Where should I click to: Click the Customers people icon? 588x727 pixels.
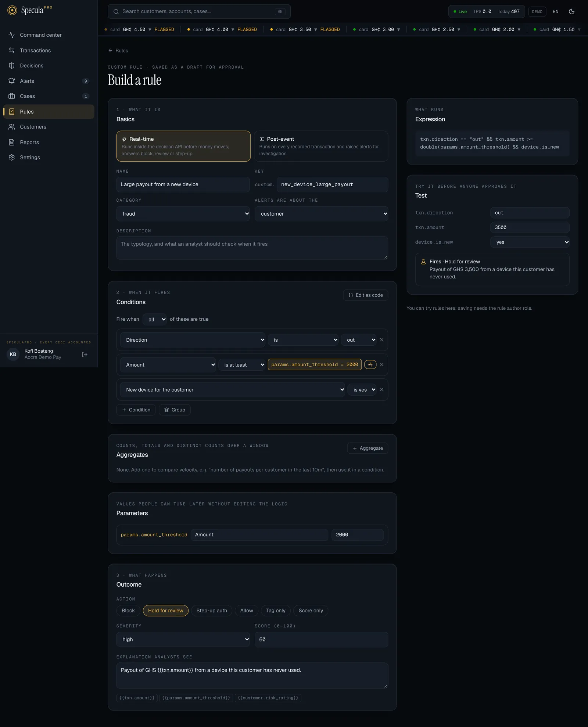point(12,127)
